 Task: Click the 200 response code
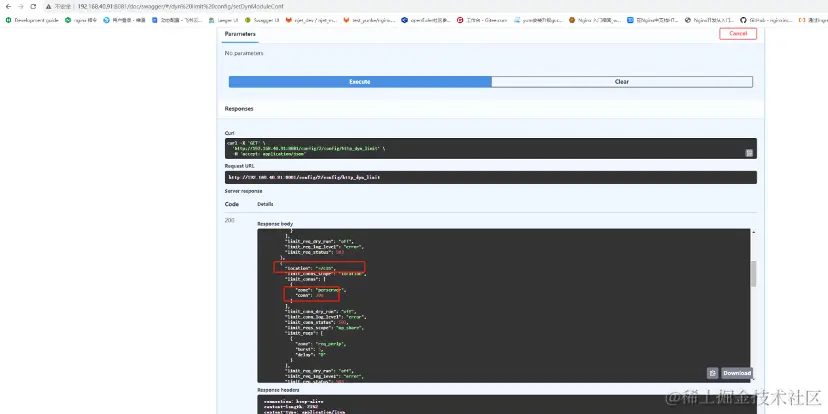click(230, 220)
